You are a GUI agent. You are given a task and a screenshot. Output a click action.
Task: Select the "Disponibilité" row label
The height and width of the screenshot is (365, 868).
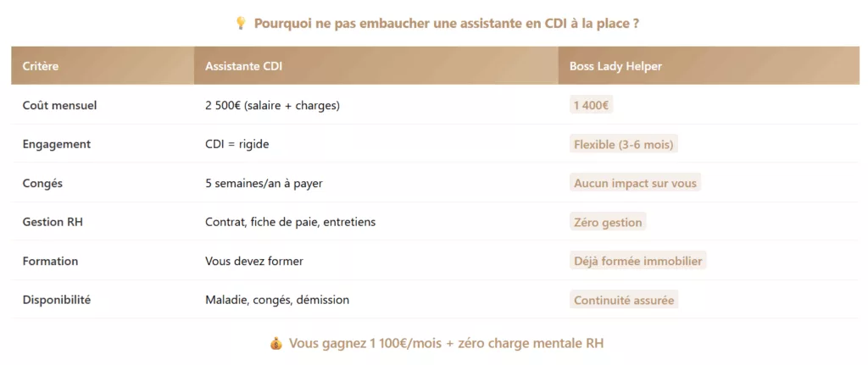(57, 300)
